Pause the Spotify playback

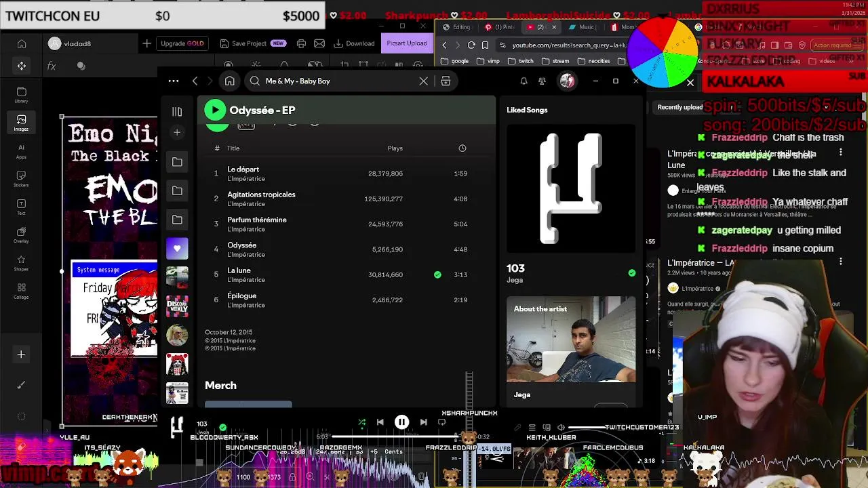pyautogui.click(x=401, y=422)
